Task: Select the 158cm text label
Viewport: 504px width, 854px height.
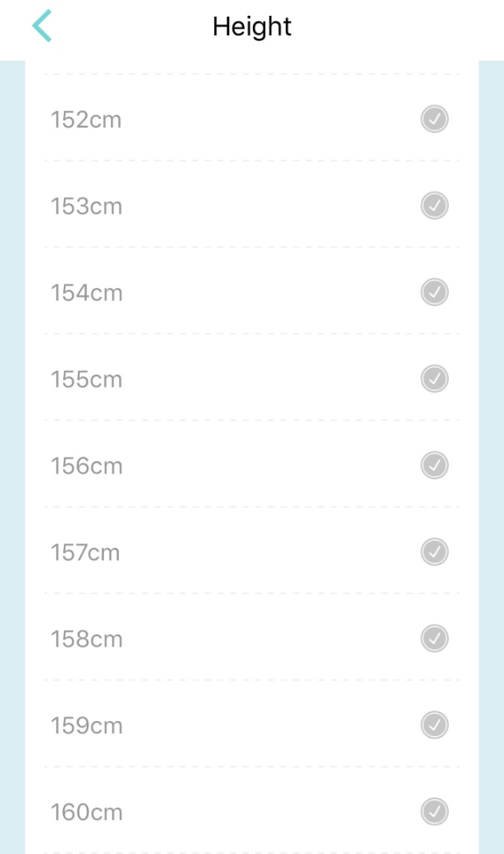Action: pyautogui.click(x=86, y=640)
